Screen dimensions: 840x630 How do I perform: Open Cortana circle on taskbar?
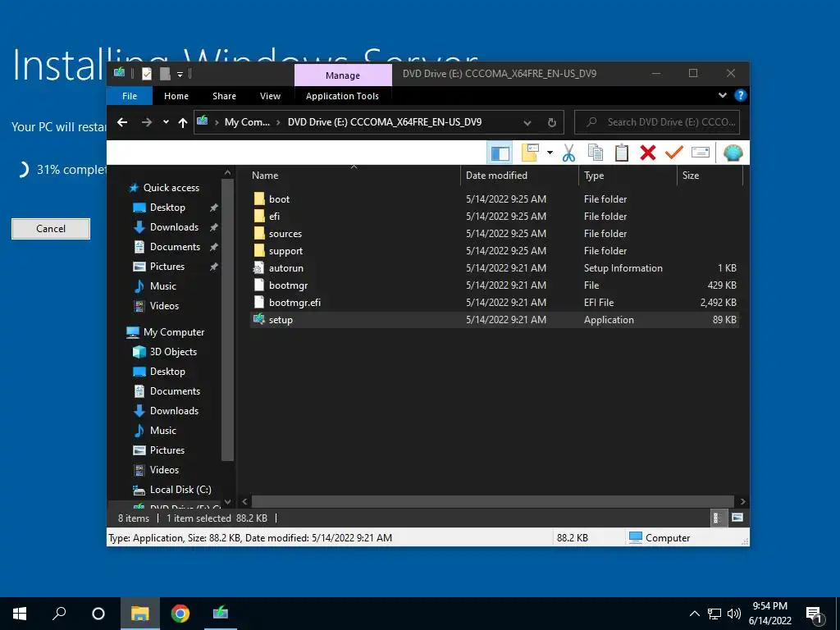[98, 614]
